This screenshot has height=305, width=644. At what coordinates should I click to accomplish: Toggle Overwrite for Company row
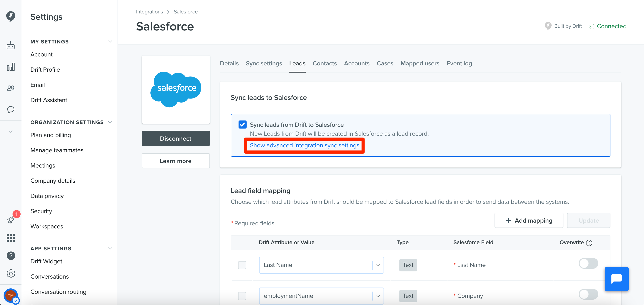coord(588,294)
